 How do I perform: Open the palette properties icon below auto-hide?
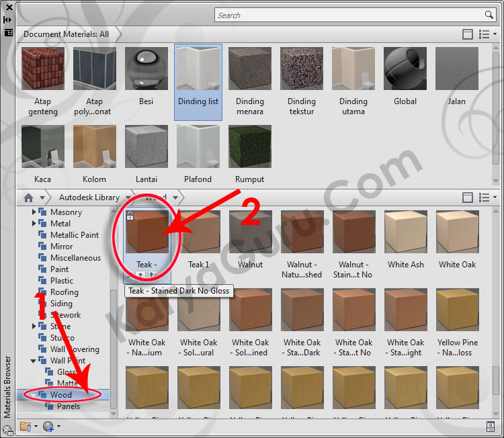8,32
